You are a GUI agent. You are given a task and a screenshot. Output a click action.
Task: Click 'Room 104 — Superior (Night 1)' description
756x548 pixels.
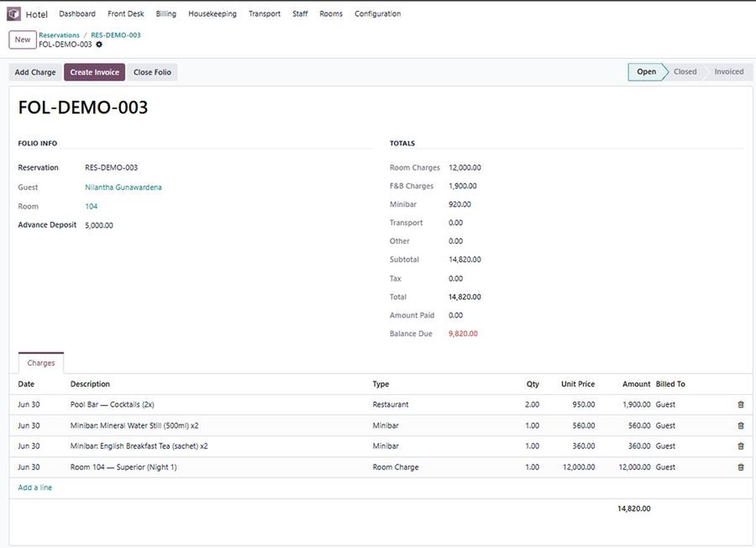point(124,467)
